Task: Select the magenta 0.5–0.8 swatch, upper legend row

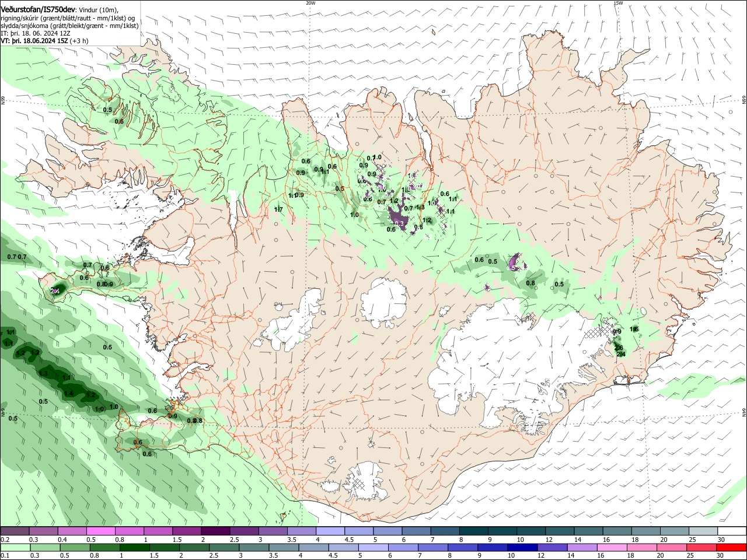Action: tap(100, 531)
